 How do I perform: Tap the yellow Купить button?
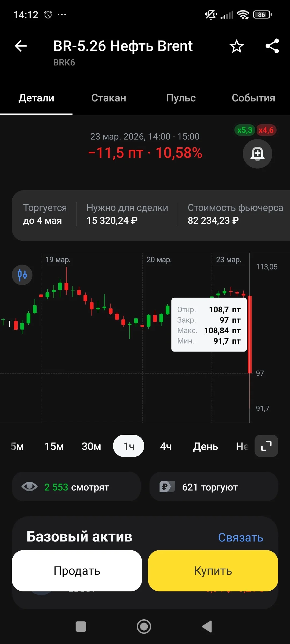click(x=213, y=571)
